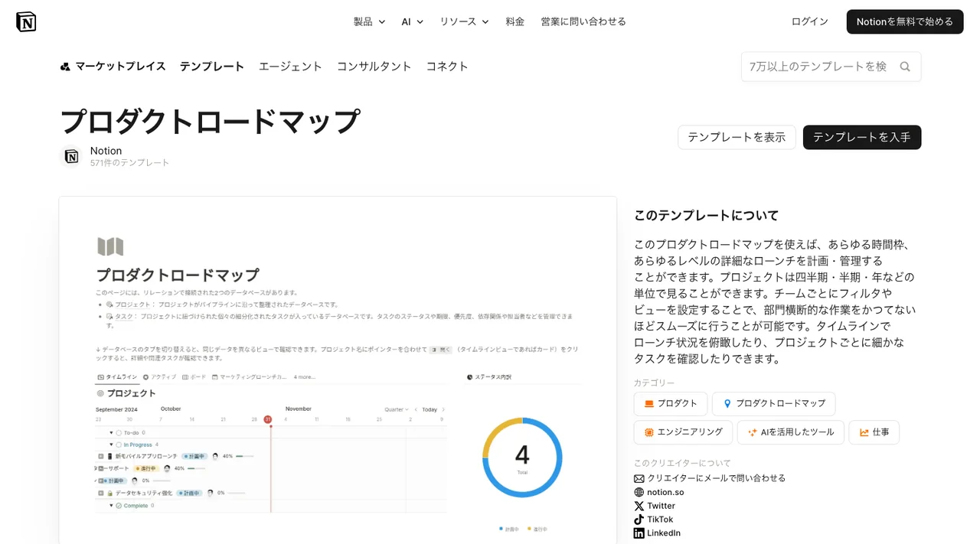Click the search magnifier icon
The height and width of the screenshot is (544, 980).
pyautogui.click(x=905, y=67)
